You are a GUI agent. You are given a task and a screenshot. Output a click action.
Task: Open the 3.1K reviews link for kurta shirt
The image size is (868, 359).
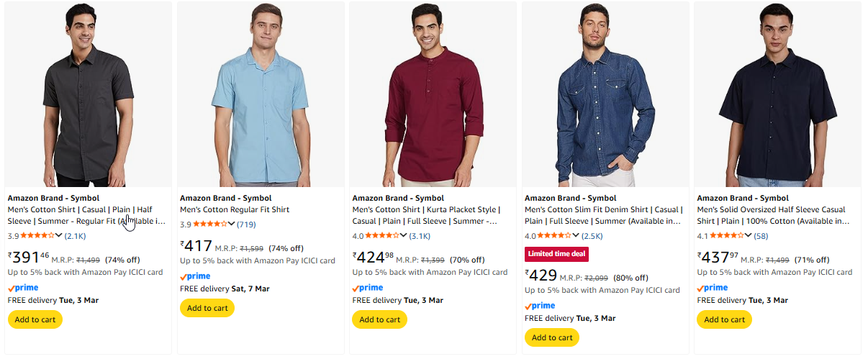coord(421,235)
